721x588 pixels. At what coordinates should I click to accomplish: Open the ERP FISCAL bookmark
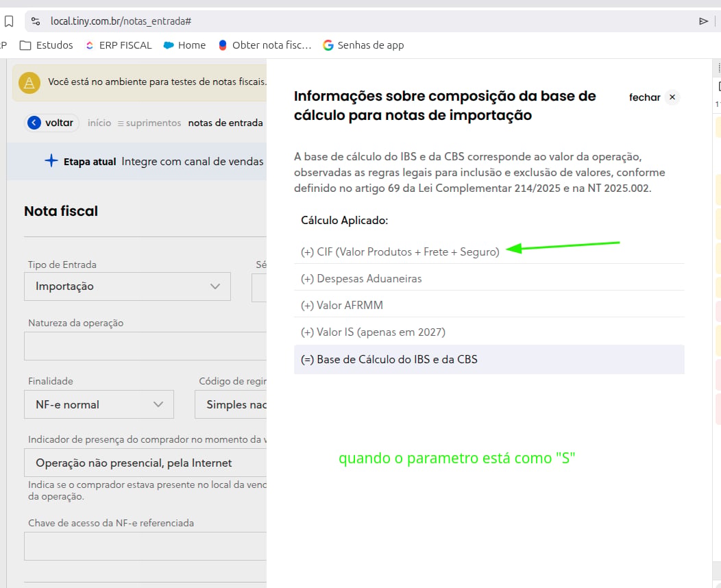click(119, 45)
